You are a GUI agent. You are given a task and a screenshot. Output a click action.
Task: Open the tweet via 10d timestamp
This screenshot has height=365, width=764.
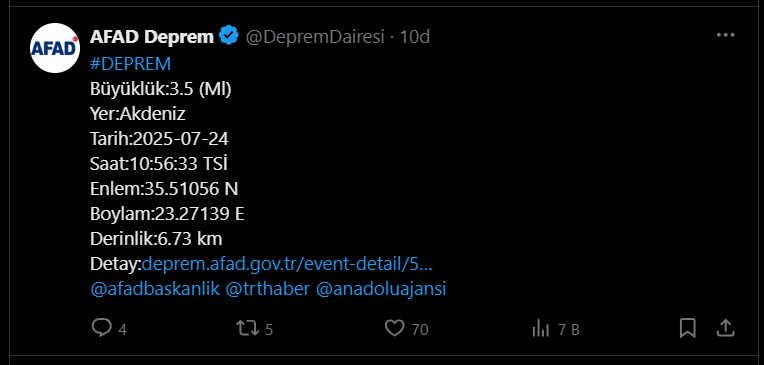(415, 37)
